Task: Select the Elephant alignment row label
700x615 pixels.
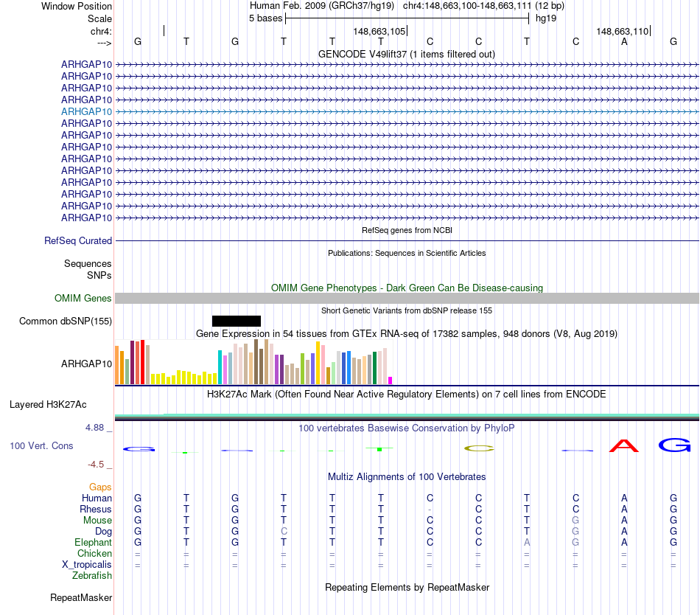Action: coord(94,542)
